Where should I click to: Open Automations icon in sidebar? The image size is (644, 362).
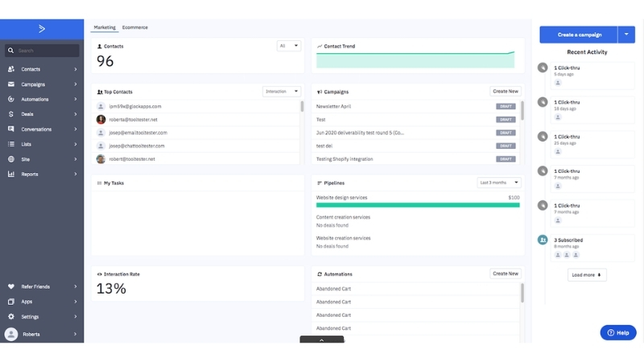point(11,100)
